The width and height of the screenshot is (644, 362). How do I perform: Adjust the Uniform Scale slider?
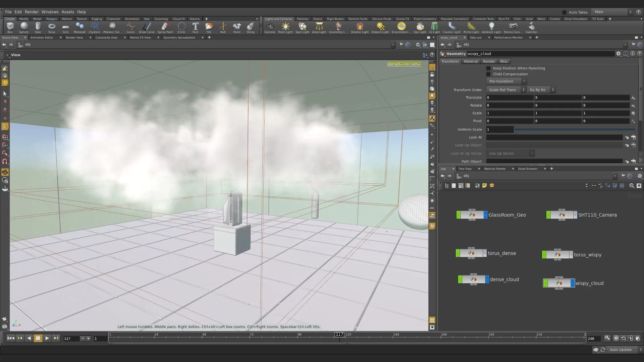click(x=575, y=129)
